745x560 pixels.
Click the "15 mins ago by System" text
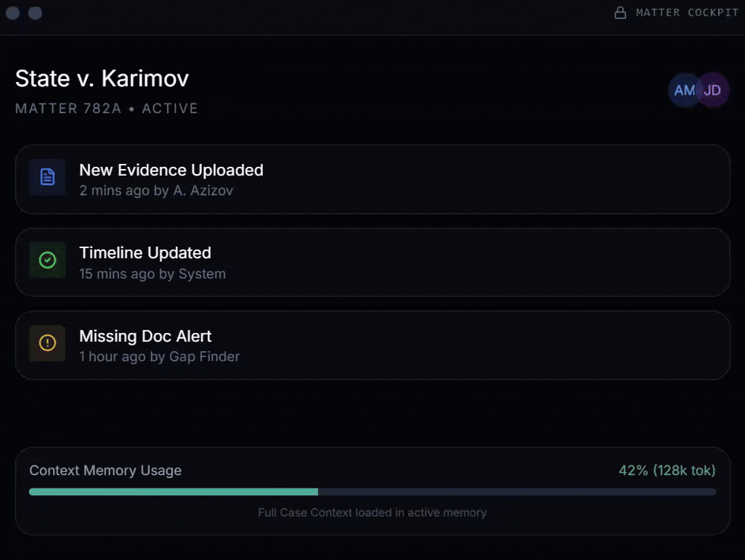tap(153, 274)
